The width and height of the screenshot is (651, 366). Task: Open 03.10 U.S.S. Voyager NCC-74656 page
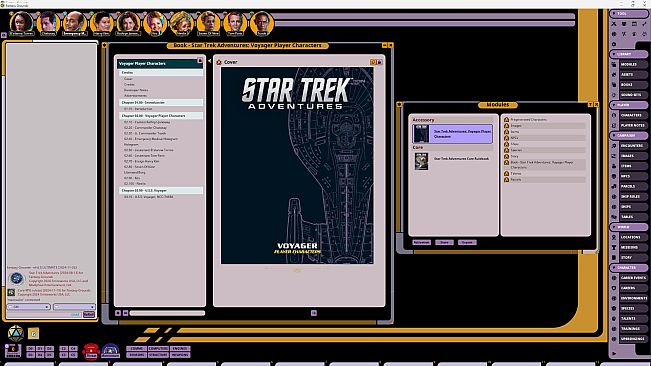[x=149, y=197]
